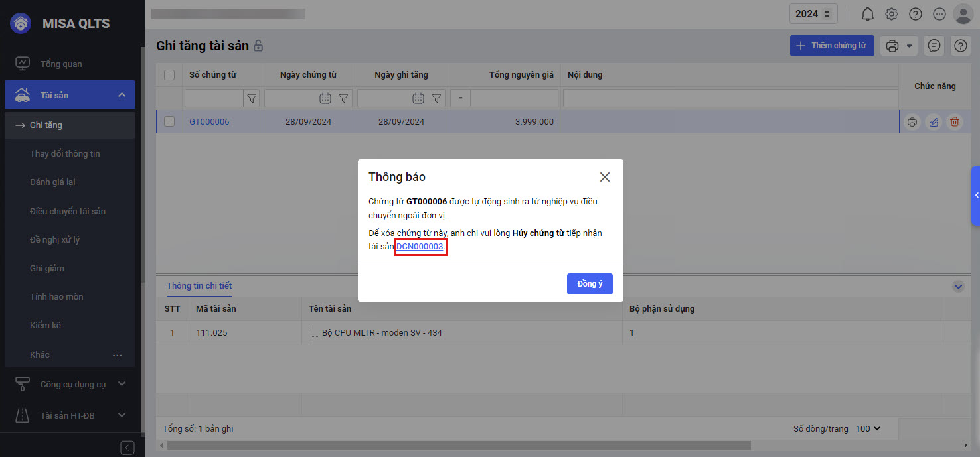Viewport: 980px width, 457px height.
Task: Collapse the sidebar with the bottom arrow icon
Action: (127, 448)
